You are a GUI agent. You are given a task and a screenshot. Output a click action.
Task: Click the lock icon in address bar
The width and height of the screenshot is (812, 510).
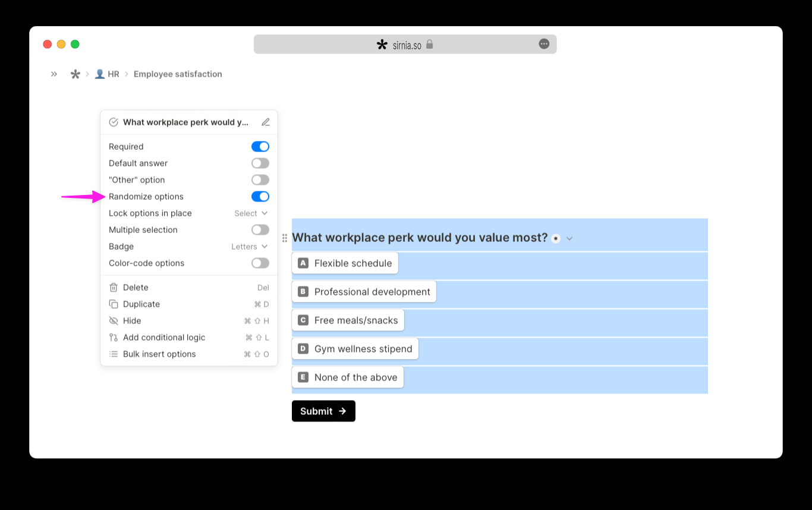tap(430, 45)
